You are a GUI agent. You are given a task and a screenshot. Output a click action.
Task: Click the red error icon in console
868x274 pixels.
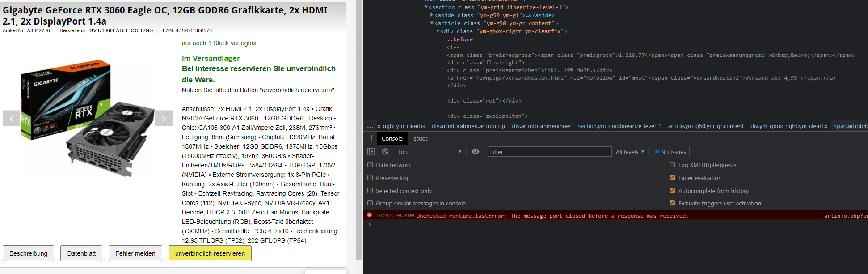pyautogui.click(x=369, y=215)
